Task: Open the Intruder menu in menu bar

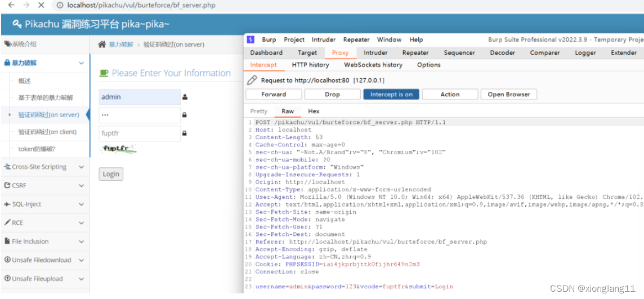Action: [324, 40]
